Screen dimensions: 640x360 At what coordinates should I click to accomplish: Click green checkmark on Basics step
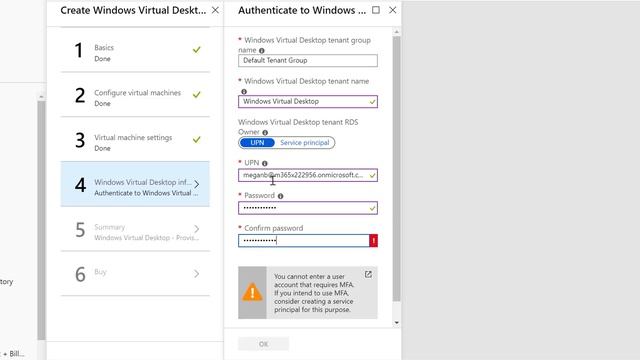pos(197,50)
